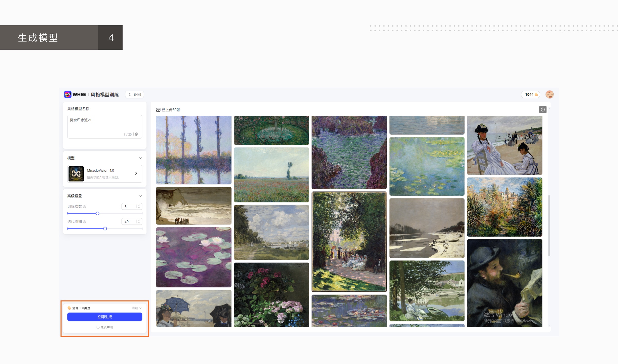This screenshot has height=364, width=618.
Task: Open the 免责声明 disclaimer link
Action: click(x=105, y=327)
